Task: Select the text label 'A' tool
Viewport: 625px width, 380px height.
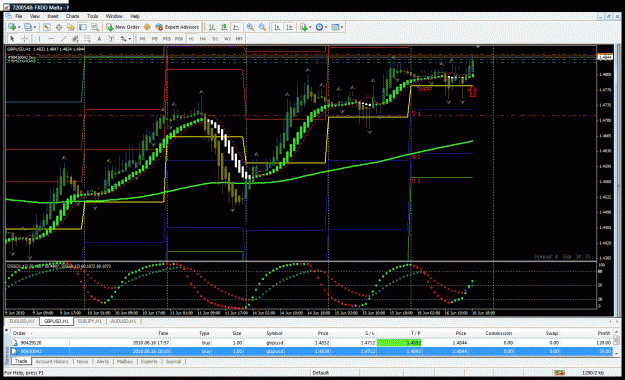Action: 99,39
